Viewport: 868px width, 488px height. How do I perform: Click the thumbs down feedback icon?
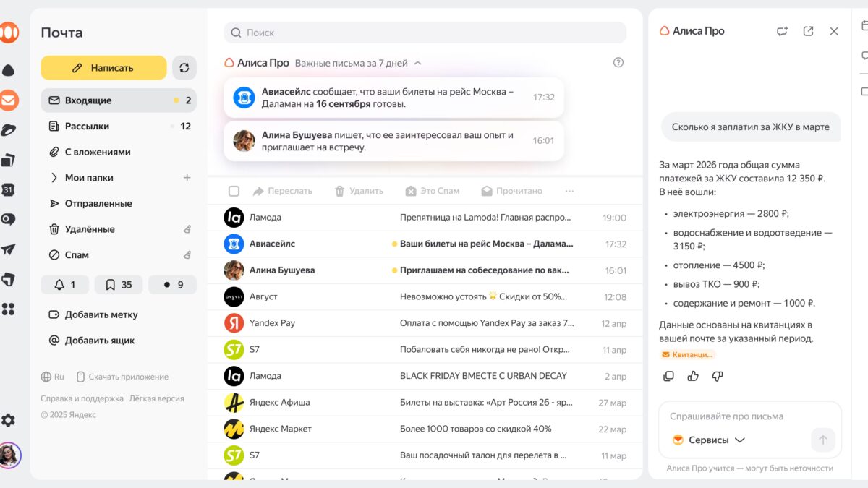point(718,376)
